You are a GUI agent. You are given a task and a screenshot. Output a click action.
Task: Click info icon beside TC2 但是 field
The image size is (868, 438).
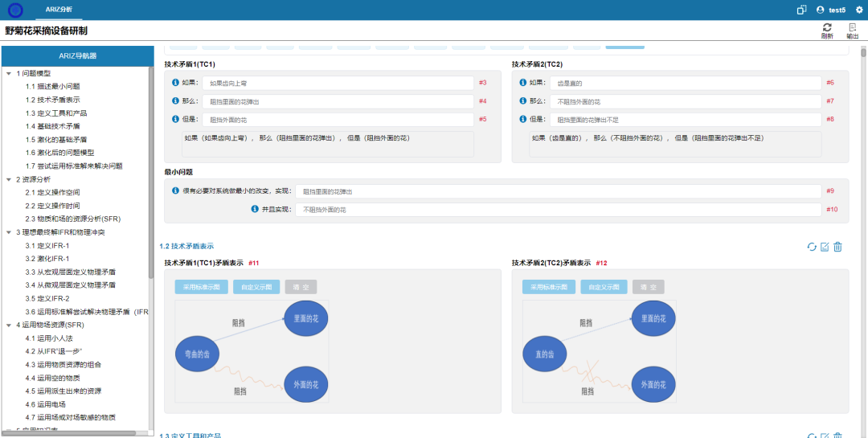522,119
